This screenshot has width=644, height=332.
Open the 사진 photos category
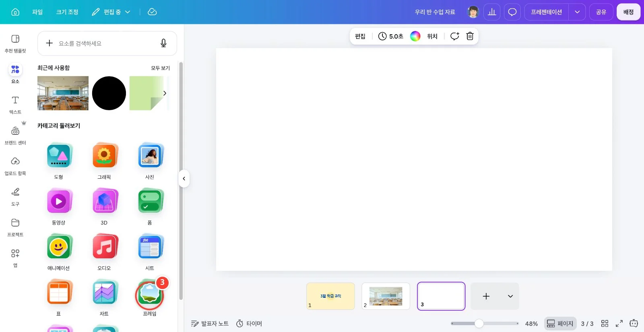click(150, 161)
